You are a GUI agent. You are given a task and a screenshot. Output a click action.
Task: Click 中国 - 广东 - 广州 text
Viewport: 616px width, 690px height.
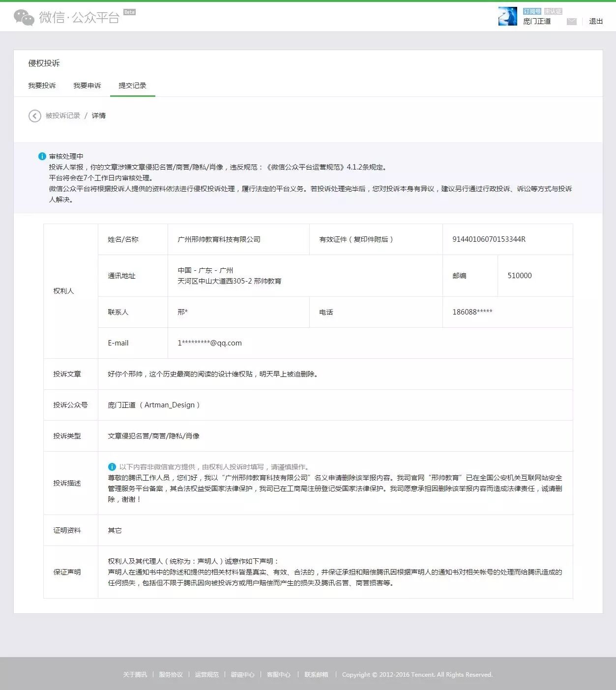coord(205,270)
